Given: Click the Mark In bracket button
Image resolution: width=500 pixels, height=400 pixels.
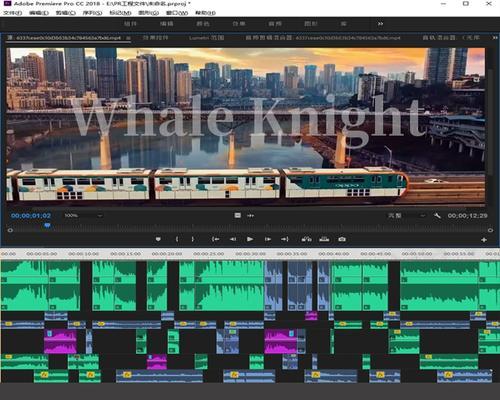Looking at the screenshot, I should tap(177, 239).
